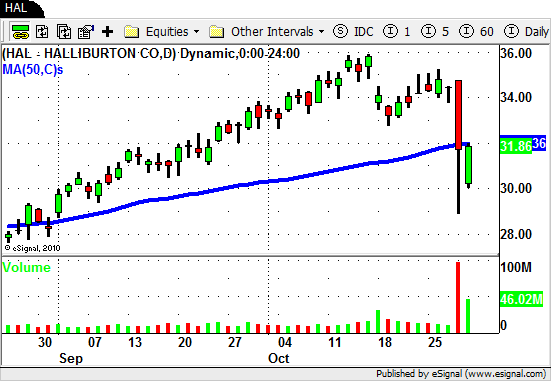Click the green Volume study label
The height and width of the screenshot is (381, 551).
[x=26, y=267]
